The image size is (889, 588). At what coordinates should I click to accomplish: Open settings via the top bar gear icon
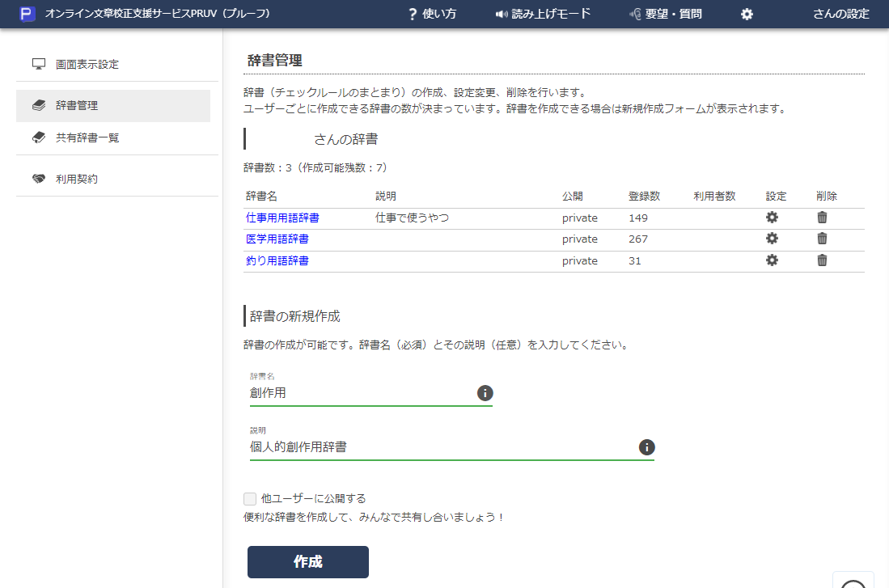[x=746, y=13]
